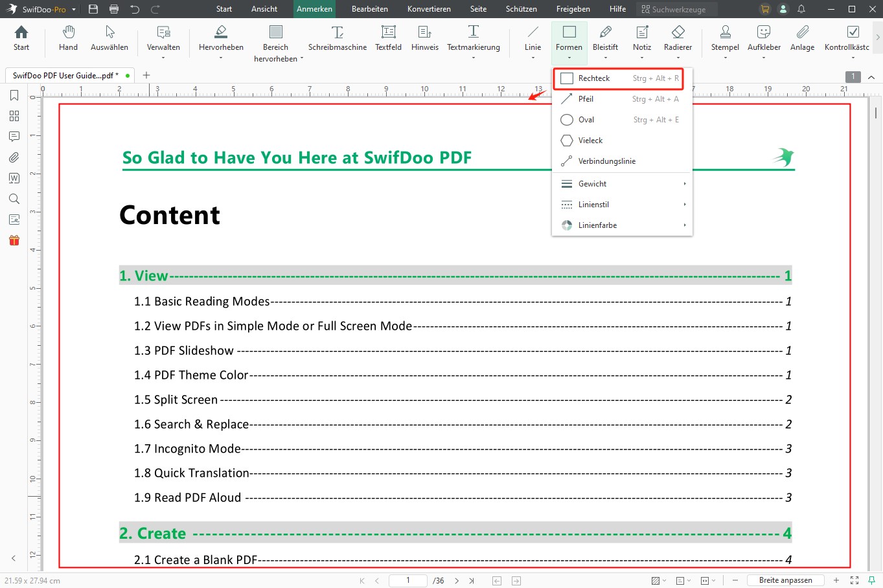The height and width of the screenshot is (588, 883).
Task: Open the attachments paperclip panel in sidebar
Action: 14,157
